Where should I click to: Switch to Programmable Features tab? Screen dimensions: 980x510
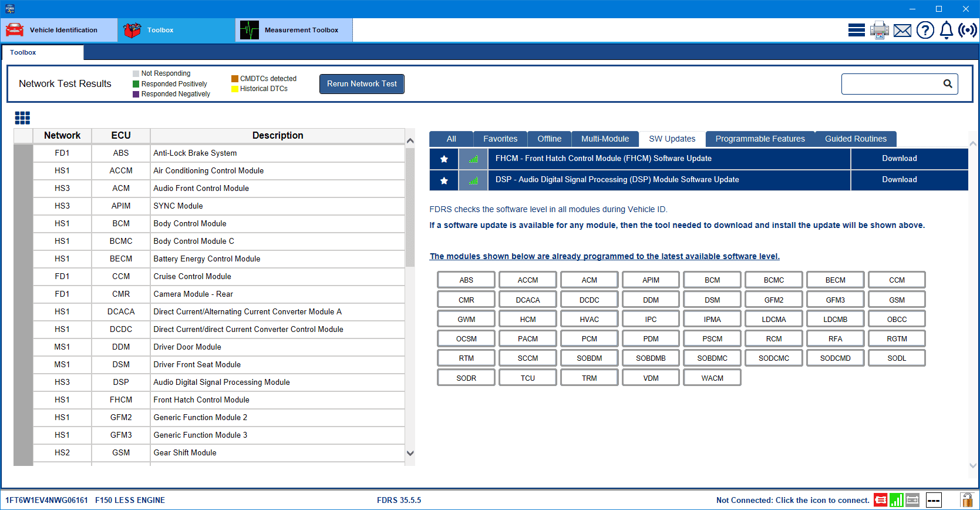760,139
